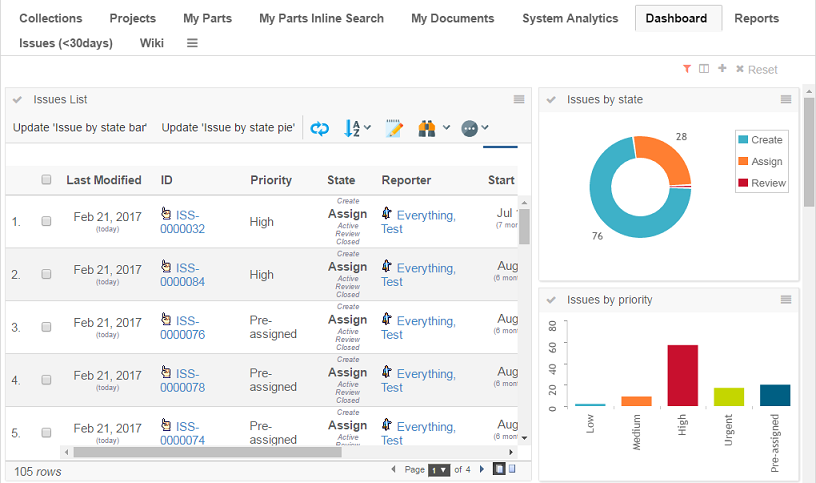Click the refresh icon in Issues List toolbar

tap(320, 128)
